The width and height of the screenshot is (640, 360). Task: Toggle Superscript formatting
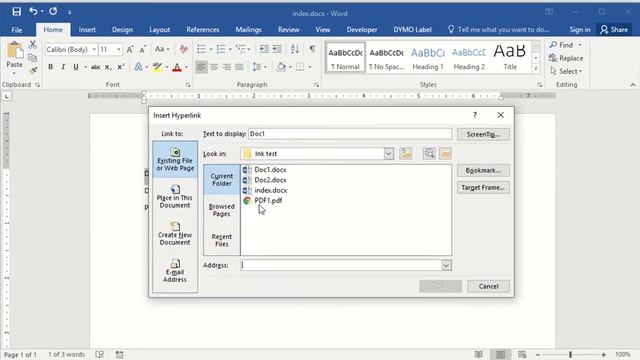pyautogui.click(x=120, y=67)
